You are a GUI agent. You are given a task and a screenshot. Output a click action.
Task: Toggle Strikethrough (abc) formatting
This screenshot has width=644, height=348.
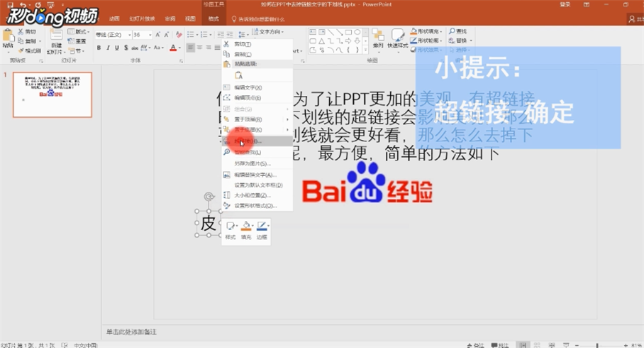(135, 48)
